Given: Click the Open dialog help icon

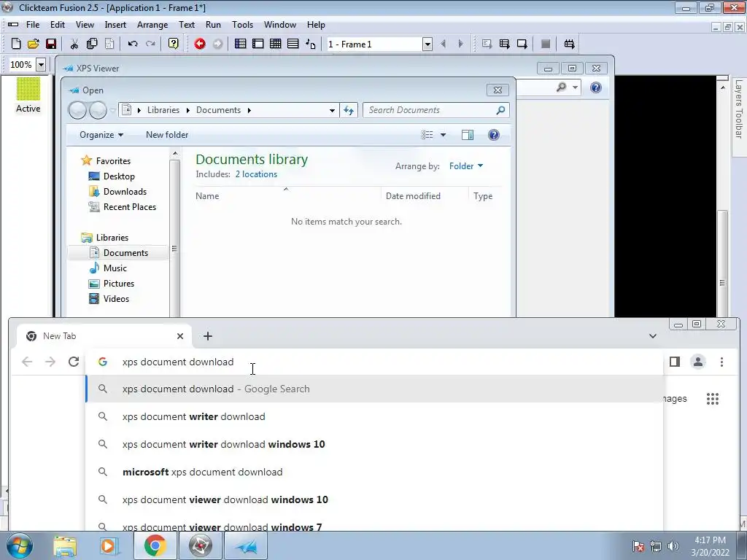Looking at the screenshot, I should pos(494,135).
